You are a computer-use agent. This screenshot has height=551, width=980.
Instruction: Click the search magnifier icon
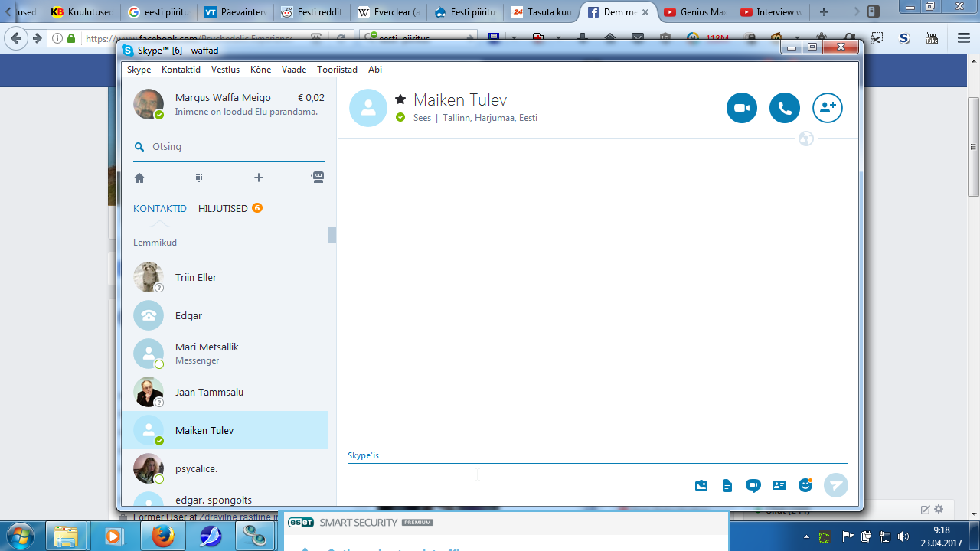139,147
